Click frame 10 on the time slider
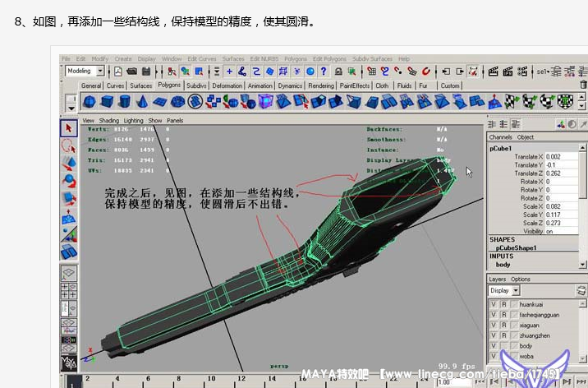The image size is (588, 388). click(x=211, y=380)
